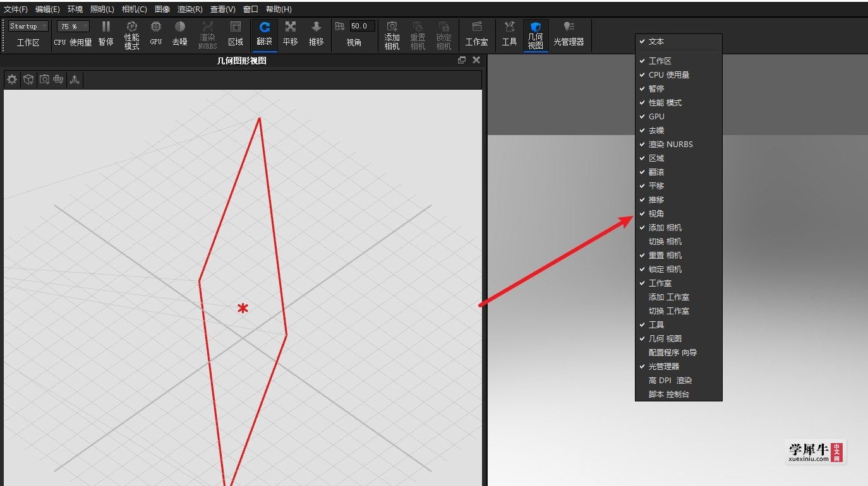Click the camera icon in geometry view toolbar
Image resolution: width=868 pixels, height=486 pixels.
(44, 80)
